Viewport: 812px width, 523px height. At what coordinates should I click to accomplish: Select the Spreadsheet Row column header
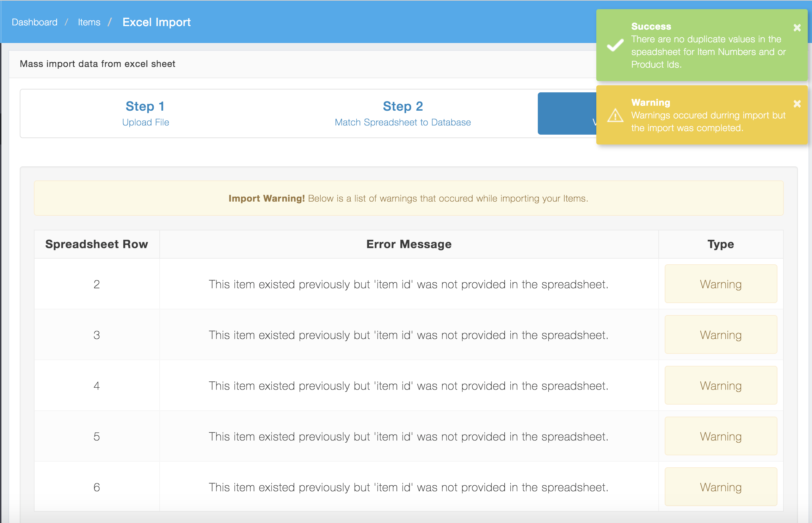click(97, 244)
